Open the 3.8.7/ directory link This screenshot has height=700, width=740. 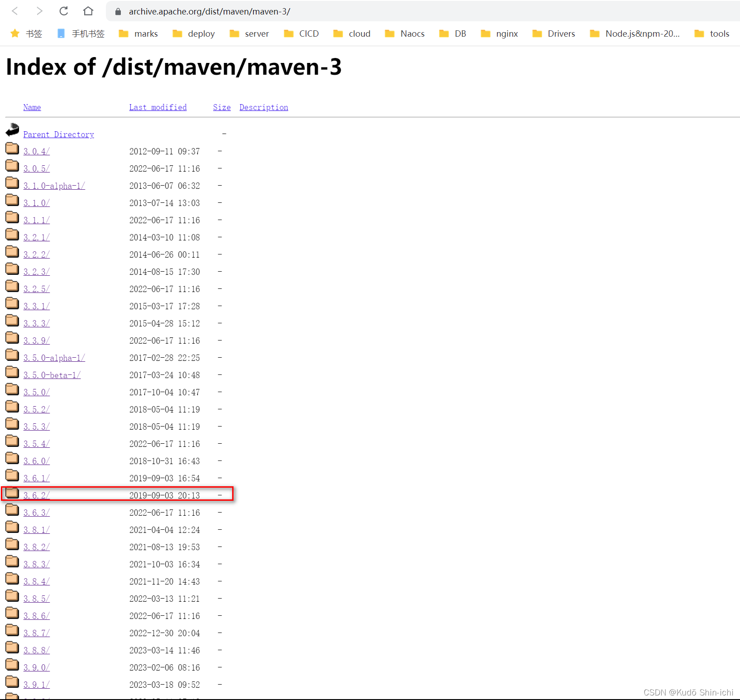tap(37, 633)
